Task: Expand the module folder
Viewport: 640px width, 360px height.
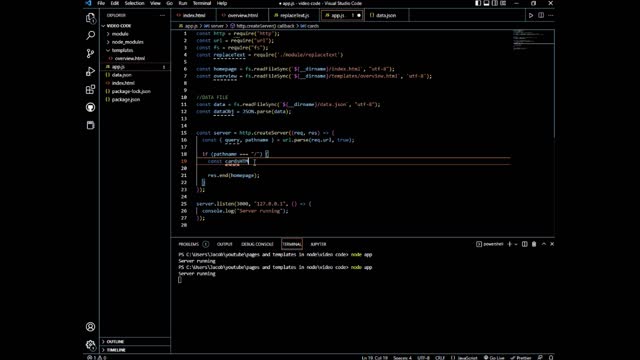Action: click(135, 34)
